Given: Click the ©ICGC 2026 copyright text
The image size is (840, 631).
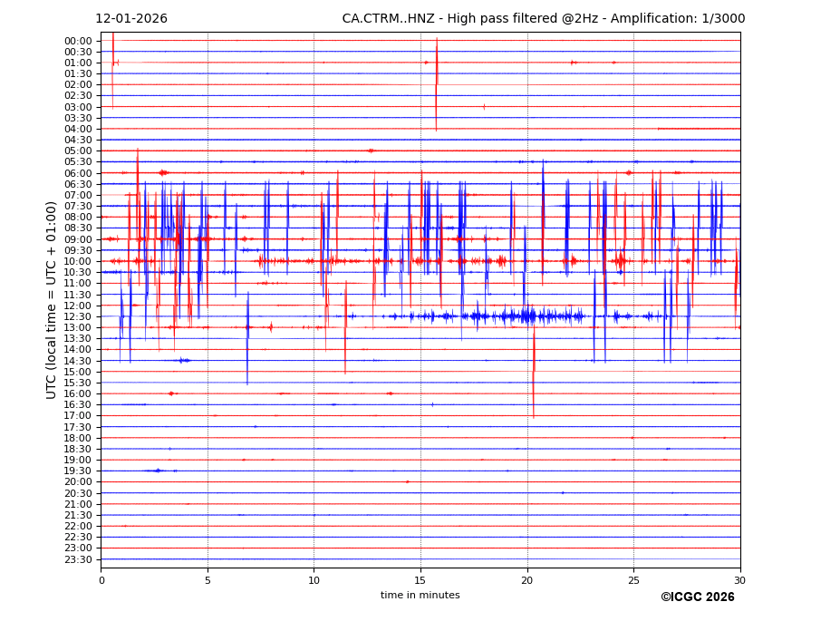Looking at the screenshot, I should point(697,597).
